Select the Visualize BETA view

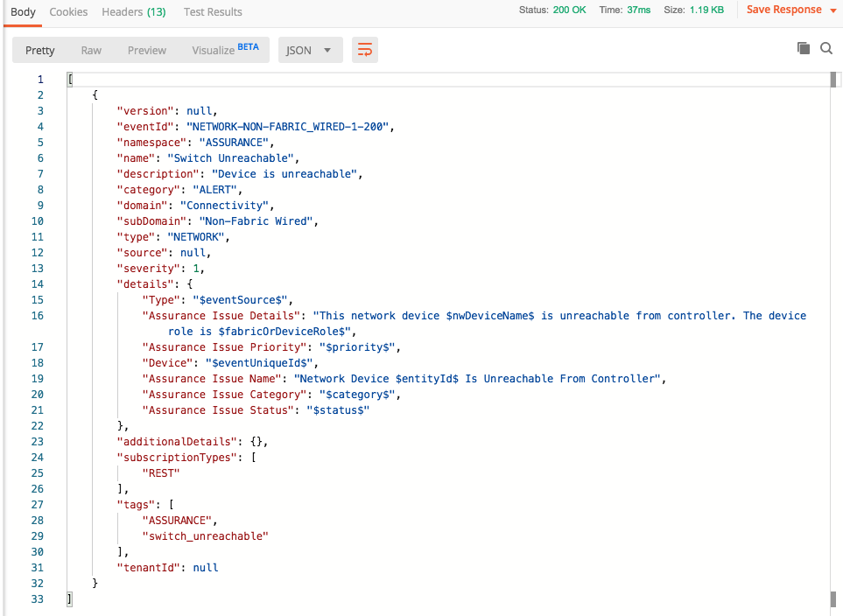pyautogui.click(x=225, y=50)
